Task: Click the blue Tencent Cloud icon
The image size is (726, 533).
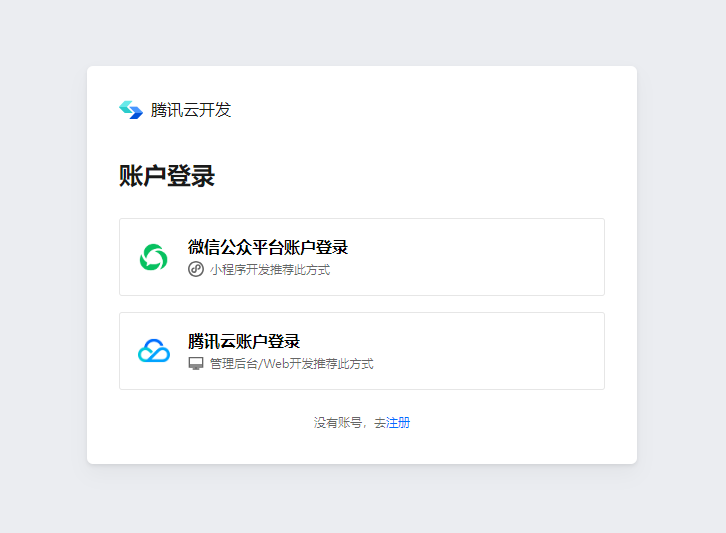Action: tap(154, 351)
